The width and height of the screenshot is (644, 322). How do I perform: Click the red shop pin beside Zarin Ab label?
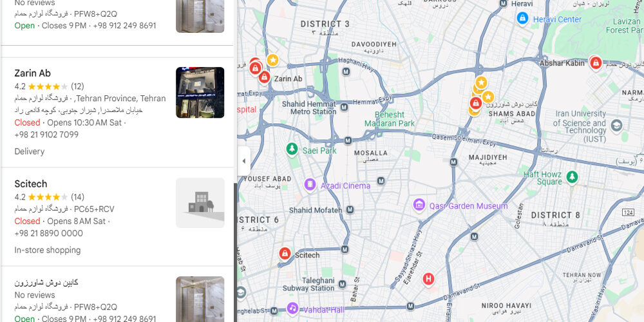point(265,77)
